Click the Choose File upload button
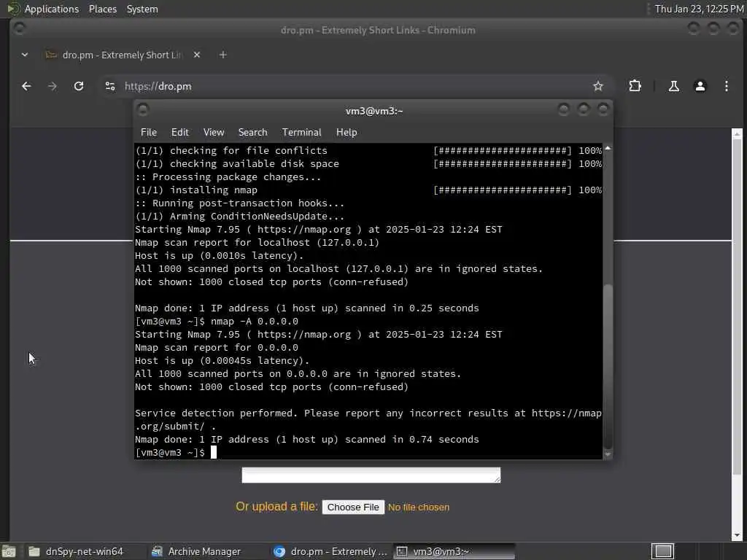 click(353, 507)
